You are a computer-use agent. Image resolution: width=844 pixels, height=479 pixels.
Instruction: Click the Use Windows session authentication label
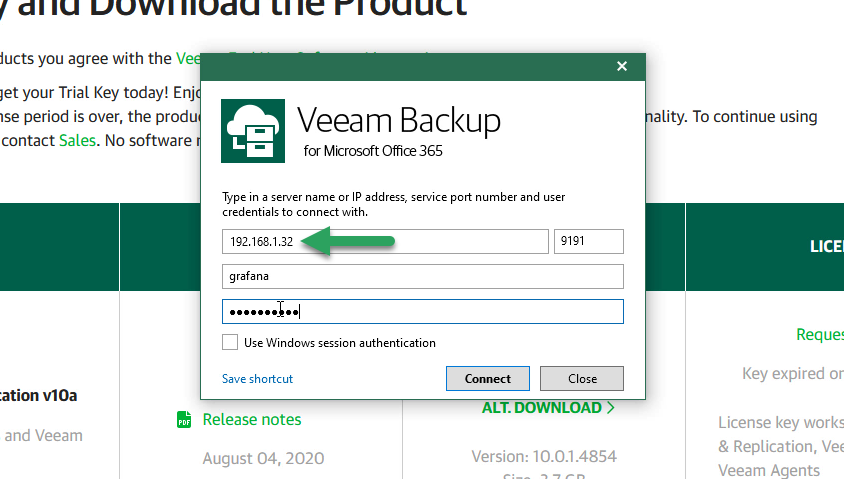340,343
